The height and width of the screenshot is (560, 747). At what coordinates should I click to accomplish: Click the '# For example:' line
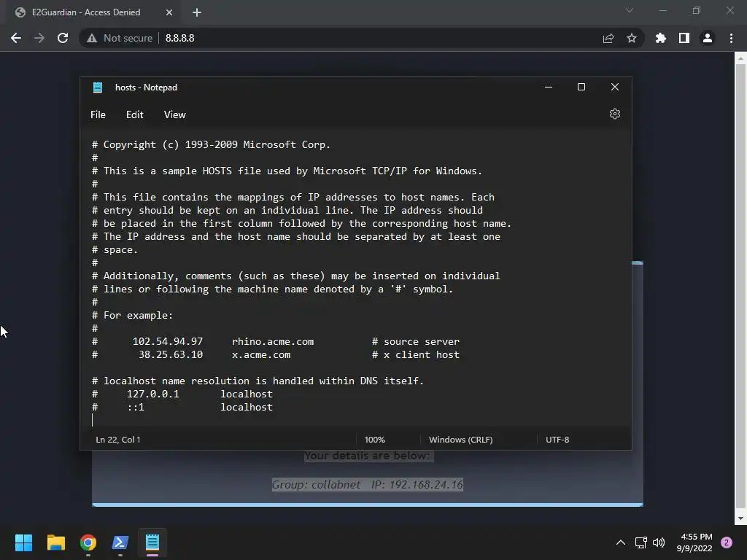(133, 315)
